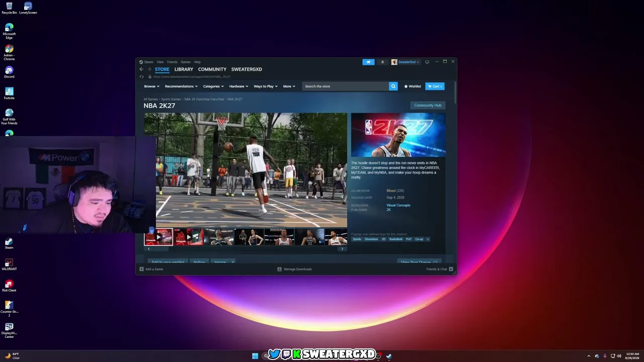Viewport: 644px width, 362px height.
Task: Go forward with the Steam forward arrow
Action: (x=149, y=69)
